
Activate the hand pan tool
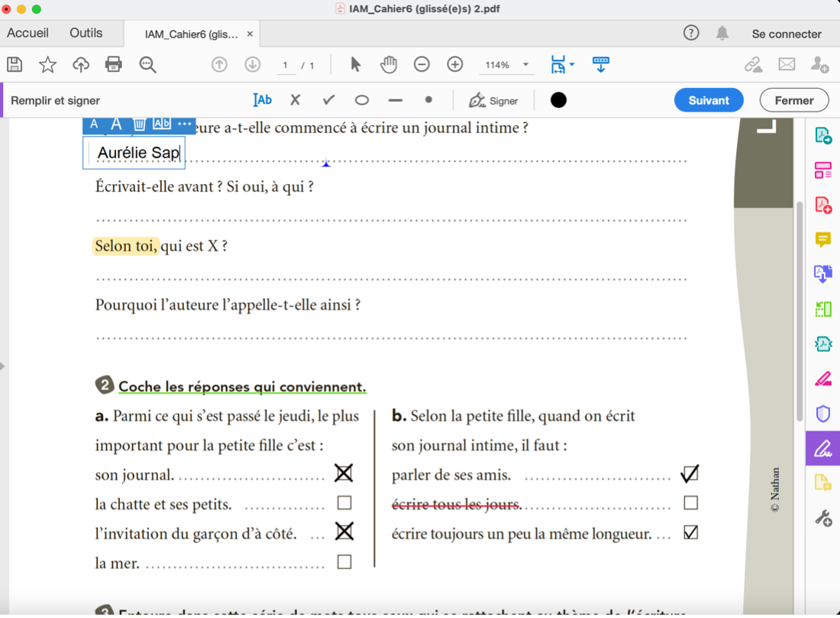[x=389, y=65]
